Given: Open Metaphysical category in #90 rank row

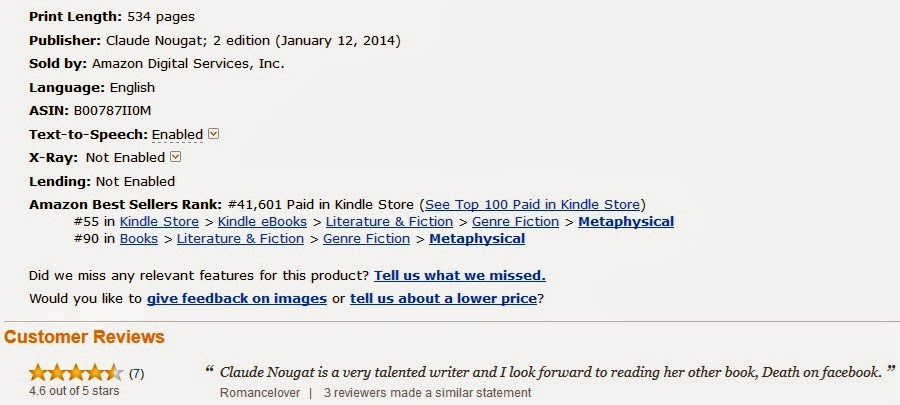Looking at the screenshot, I should [x=477, y=238].
